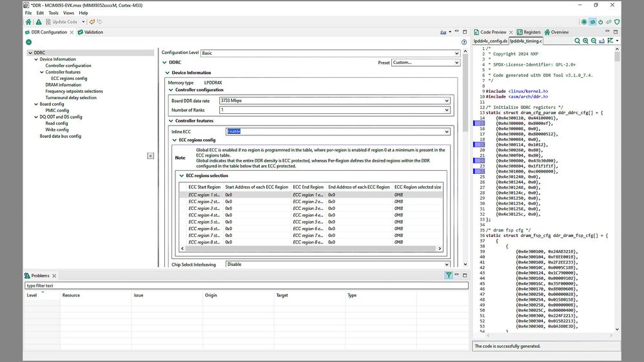The height and width of the screenshot is (362, 644).
Task: Select the lpddr4x_timing.c file tab
Action: [x=526, y=41]
